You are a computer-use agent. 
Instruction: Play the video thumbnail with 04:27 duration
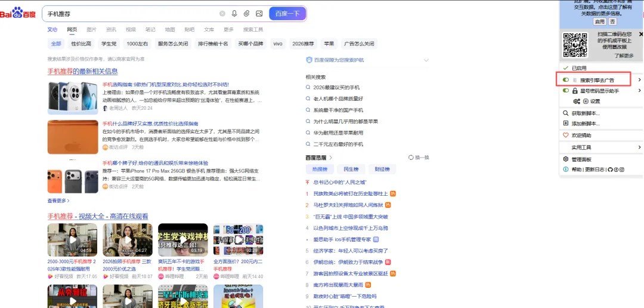pos(128,240)
